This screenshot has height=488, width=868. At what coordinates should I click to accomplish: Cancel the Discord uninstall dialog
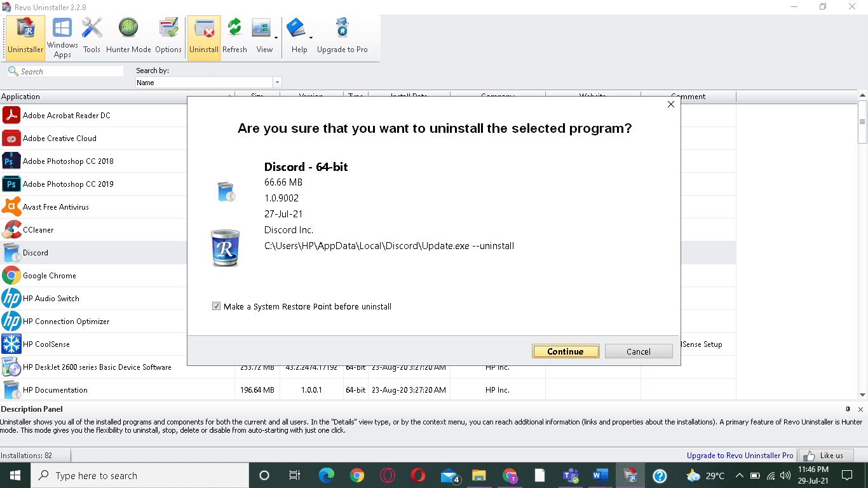pos(638,351)
